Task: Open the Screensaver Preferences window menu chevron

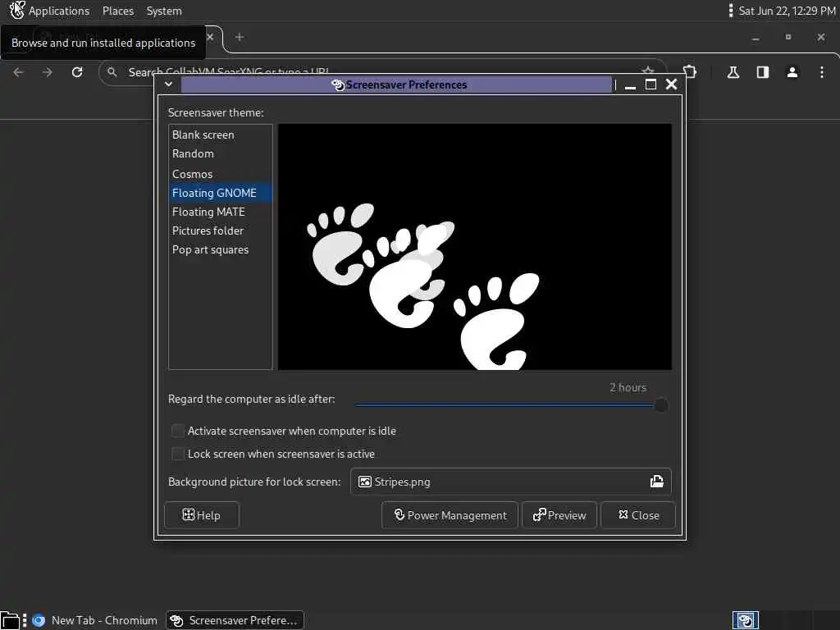Action: pos(169,84)
